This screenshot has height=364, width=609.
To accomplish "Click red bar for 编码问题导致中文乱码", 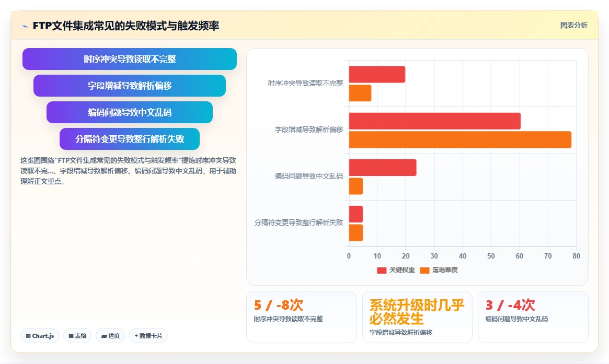I will 383,168.
